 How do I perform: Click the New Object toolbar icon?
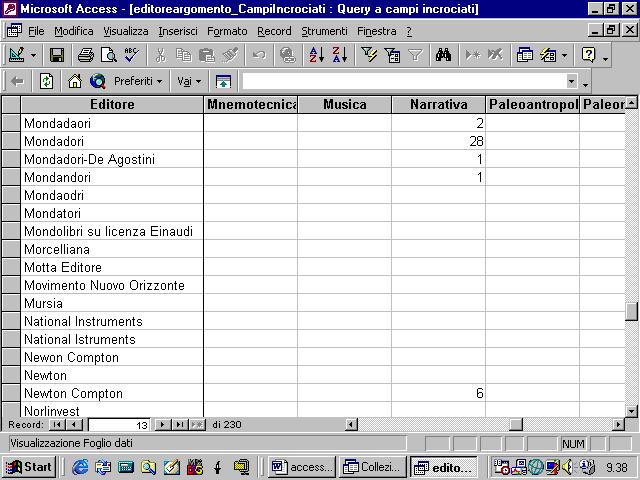(548, 55)
